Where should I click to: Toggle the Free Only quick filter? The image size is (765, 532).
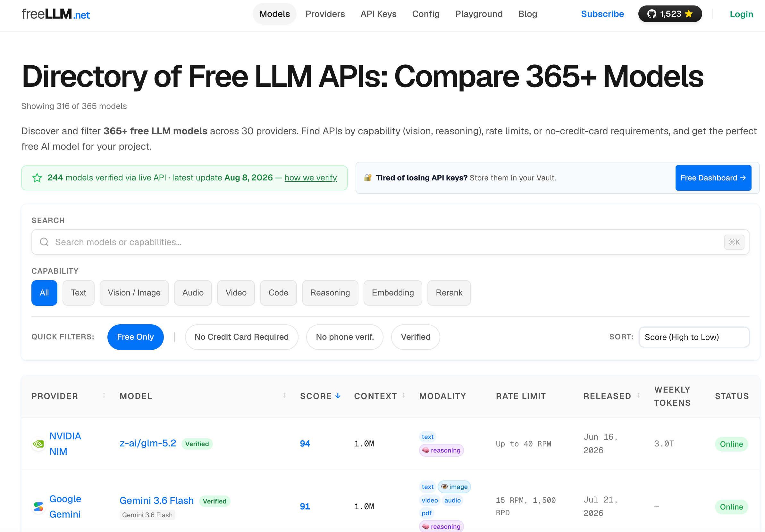pyautogui.click(x=135, y=337)
